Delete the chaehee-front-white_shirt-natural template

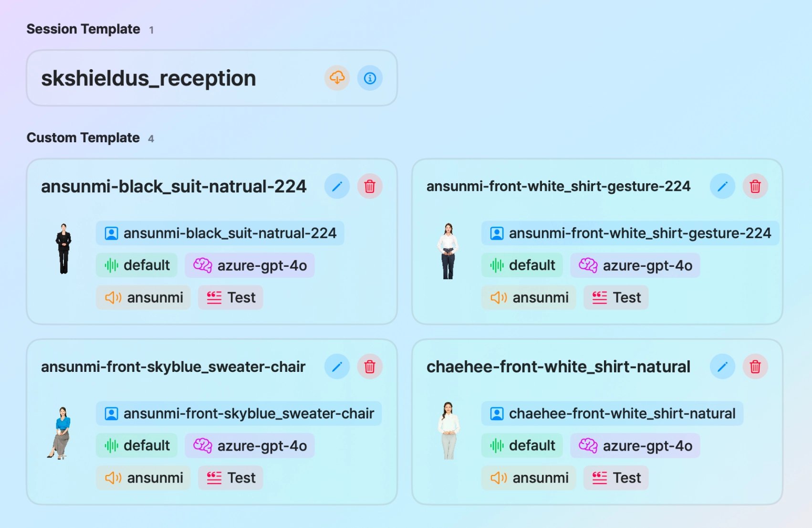(x=755, y=367)
